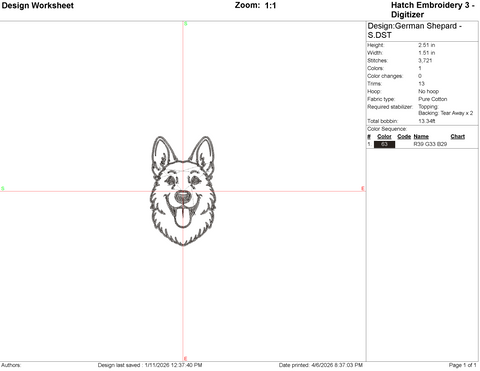
Task: Click the dark thread color swatch 63
Action: point(384,144)
